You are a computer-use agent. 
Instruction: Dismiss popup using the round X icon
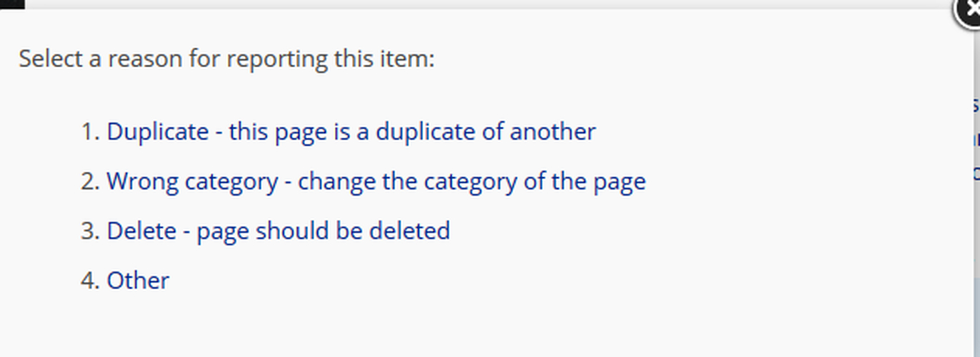(x=969, y=12)
